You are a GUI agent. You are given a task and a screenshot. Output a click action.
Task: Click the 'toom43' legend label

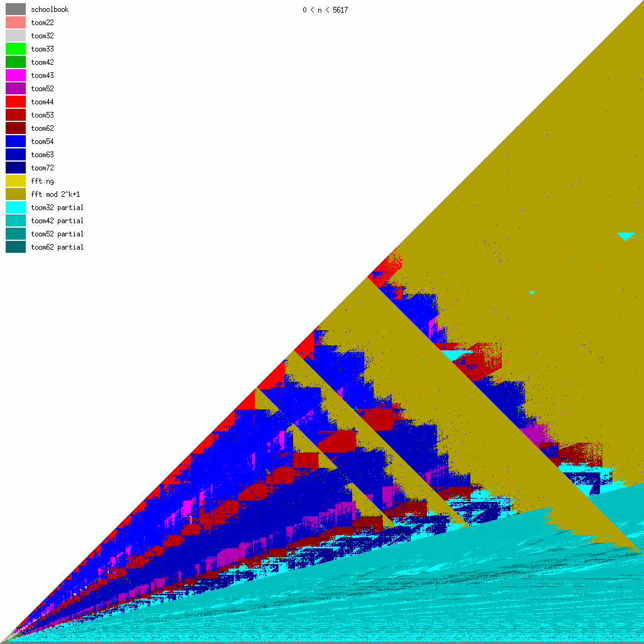(x=42, y=75)
